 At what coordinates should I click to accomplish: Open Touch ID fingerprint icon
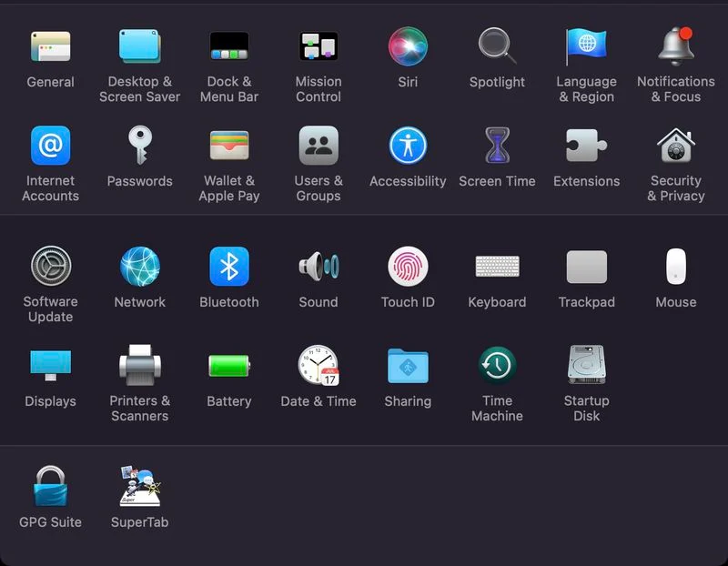pos(408,266)
